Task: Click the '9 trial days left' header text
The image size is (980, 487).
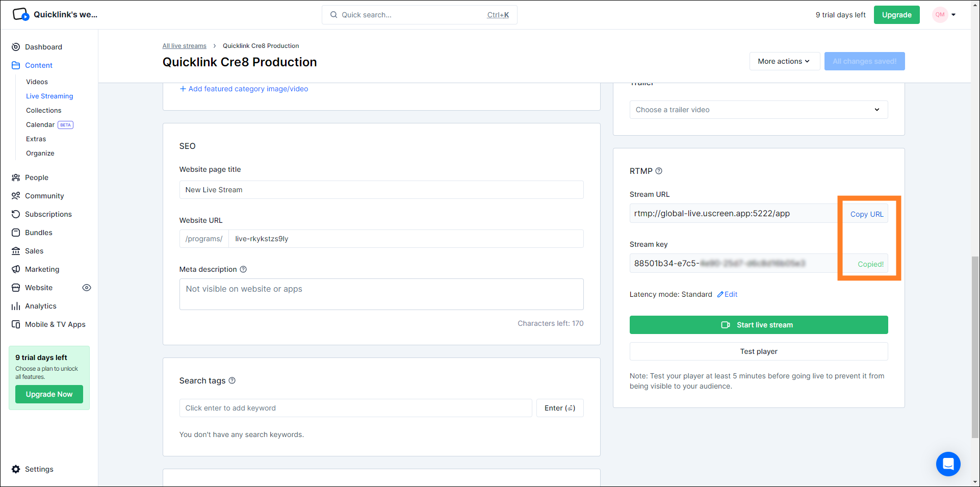Action: click(x=840, y=15)
